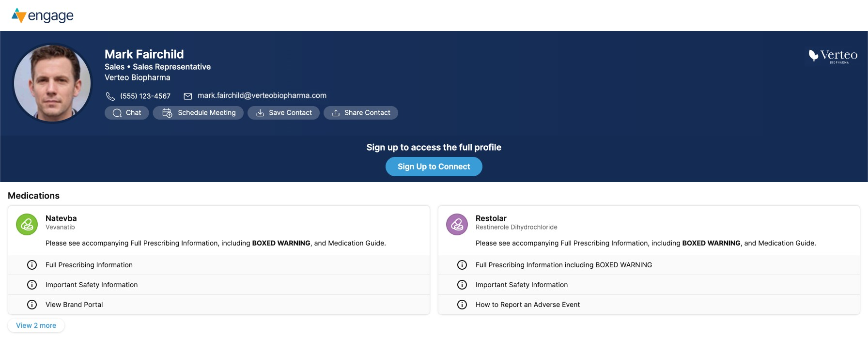Screen dimensions: 868x353
Task: Click the envelope email icon
Action: (x=188, y=96)
